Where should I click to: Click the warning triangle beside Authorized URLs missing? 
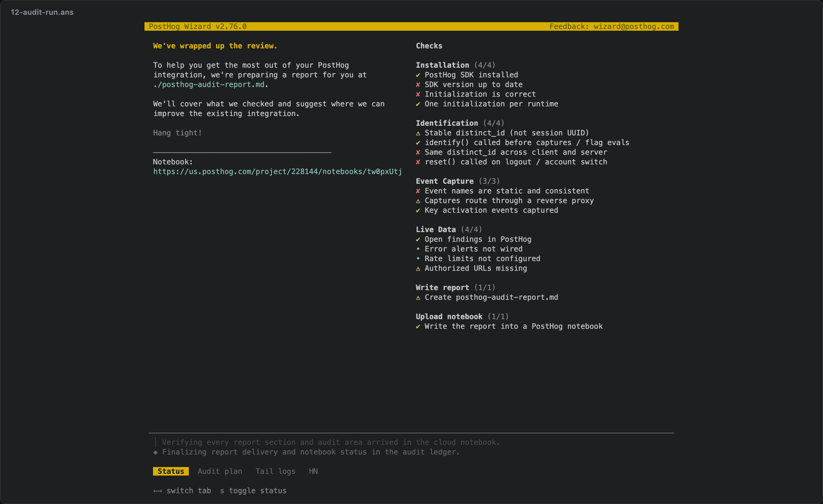tap(418, 269)
